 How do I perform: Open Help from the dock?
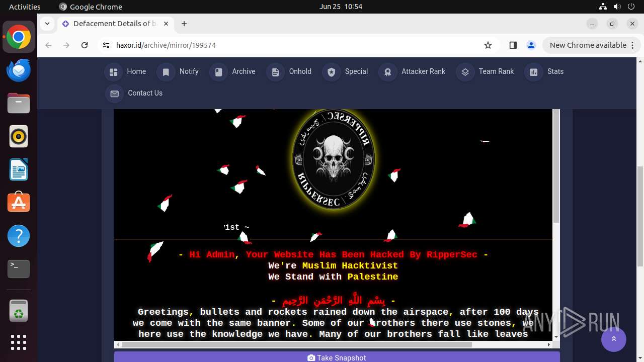coord(19,236)
